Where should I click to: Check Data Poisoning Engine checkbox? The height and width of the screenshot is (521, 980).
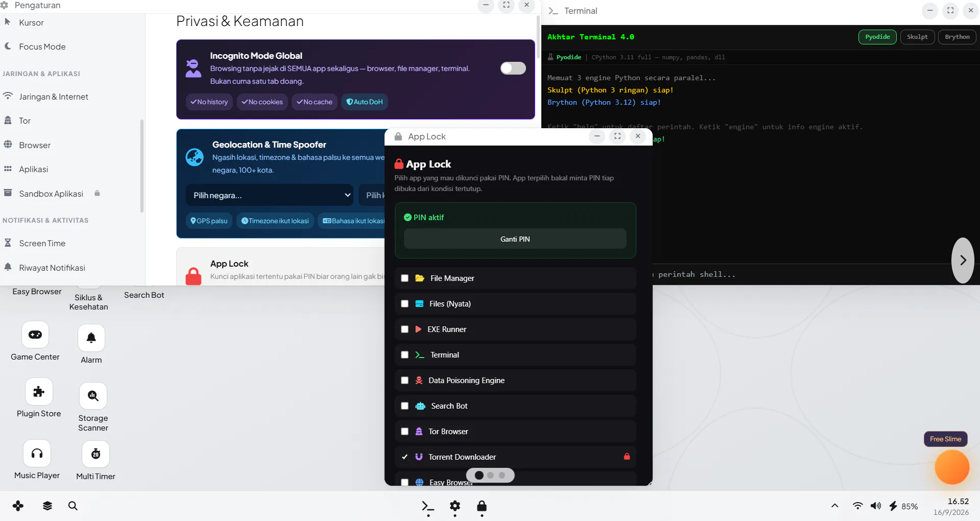coord(405,381)
